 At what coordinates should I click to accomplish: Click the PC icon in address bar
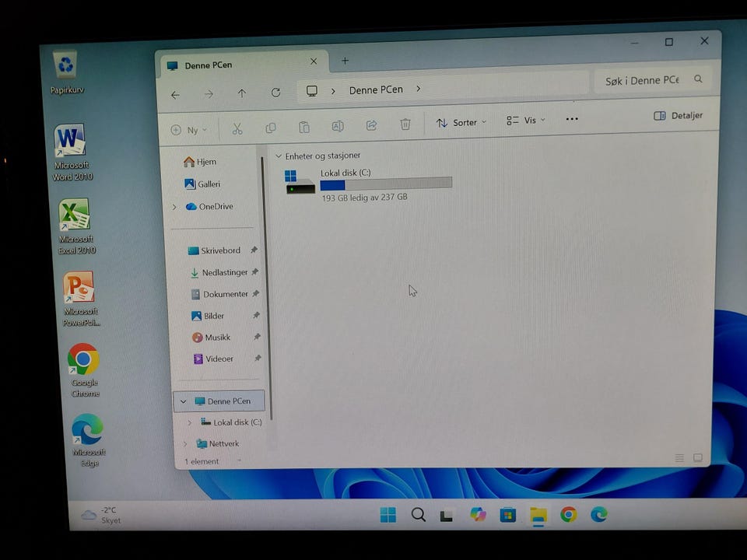tap(312, 91)
